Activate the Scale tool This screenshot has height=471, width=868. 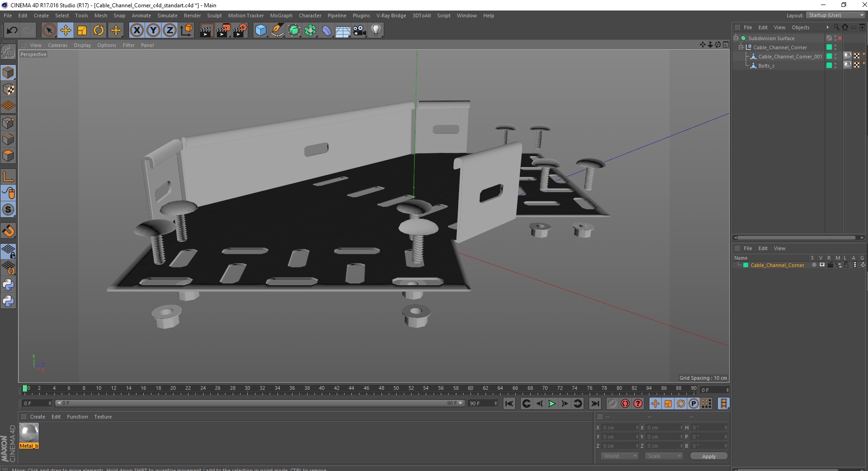[x=82, y=31]
